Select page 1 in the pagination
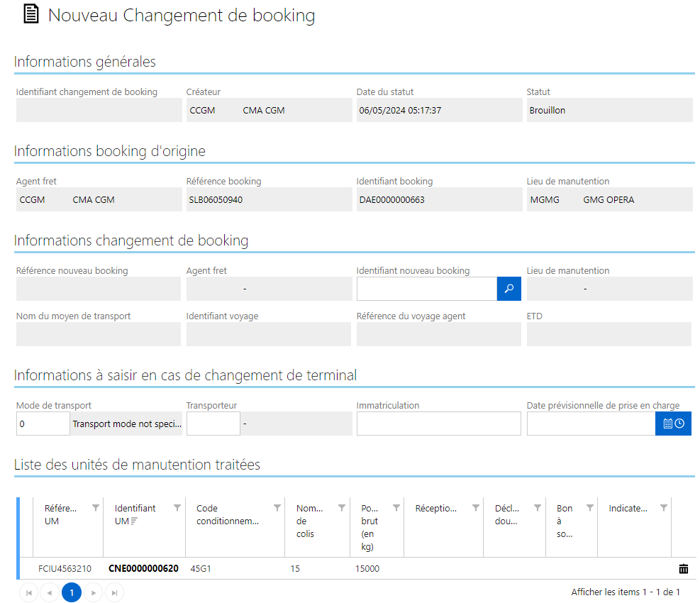Image resolution: width=700 pixels, height=603 pixels. click(72, 593)
